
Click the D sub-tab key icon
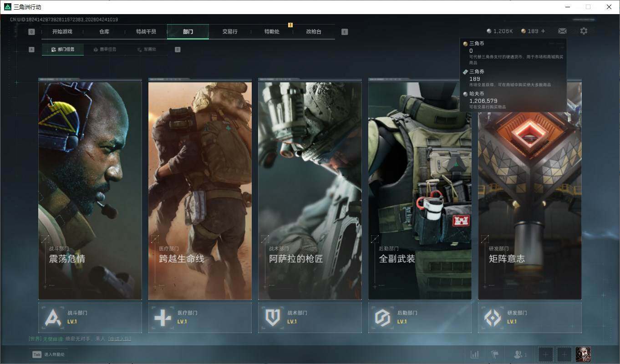(178, 49)
